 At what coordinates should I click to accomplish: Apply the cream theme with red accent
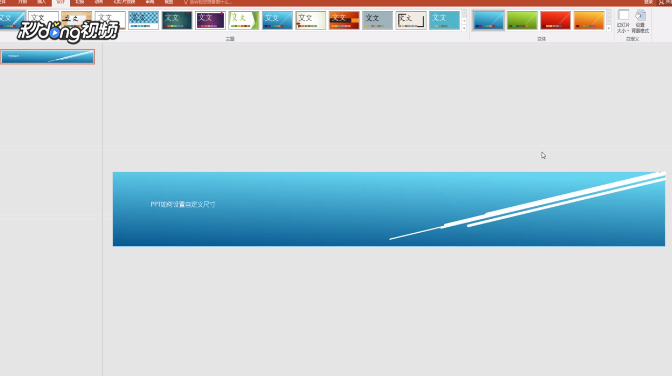click(x=311, y=20)
